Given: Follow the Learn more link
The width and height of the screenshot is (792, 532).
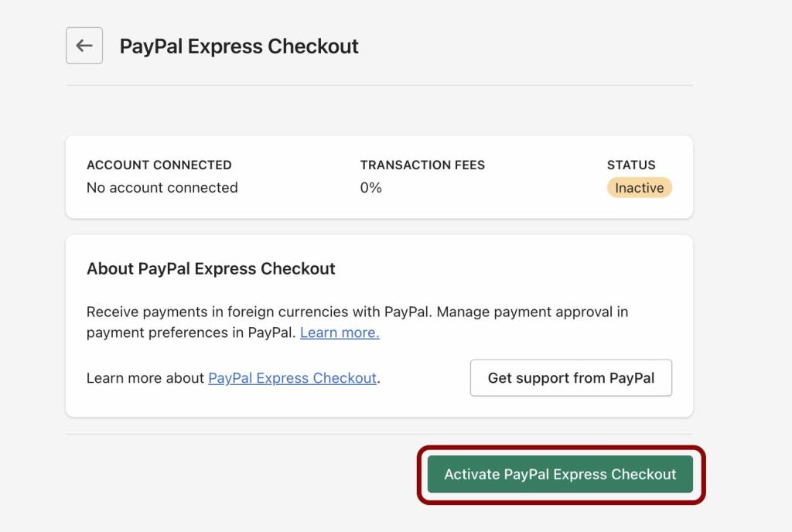Looking at the screenshot, I should pos(340,332).
